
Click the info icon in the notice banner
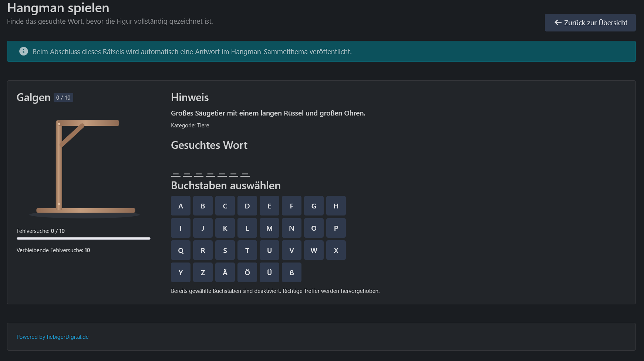[x=24, y=51]
